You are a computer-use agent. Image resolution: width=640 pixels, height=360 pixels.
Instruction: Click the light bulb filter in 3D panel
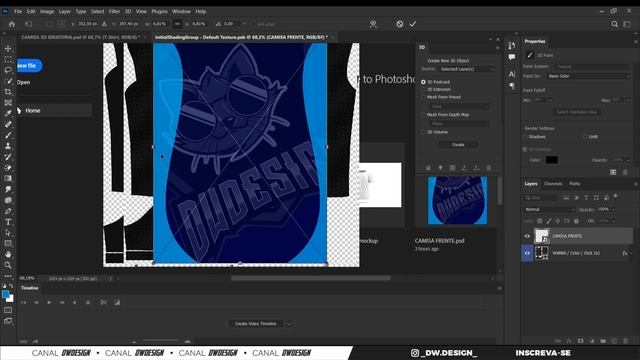(440, 168)
